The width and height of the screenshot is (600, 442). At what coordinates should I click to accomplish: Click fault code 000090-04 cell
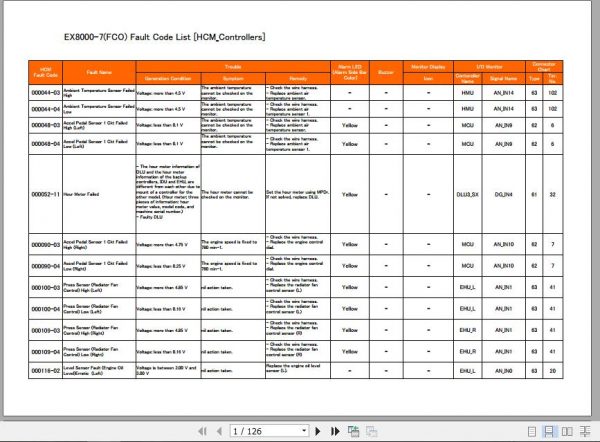tap(46, 266)
